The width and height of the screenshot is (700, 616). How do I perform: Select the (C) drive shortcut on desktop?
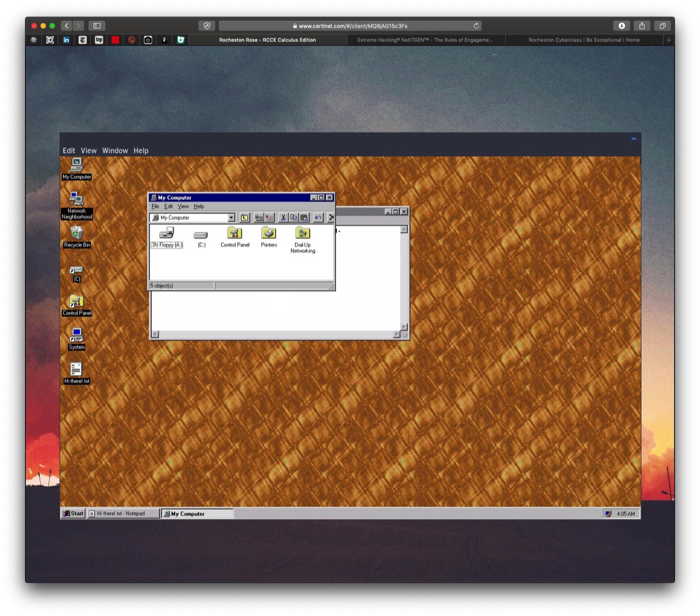76,273
